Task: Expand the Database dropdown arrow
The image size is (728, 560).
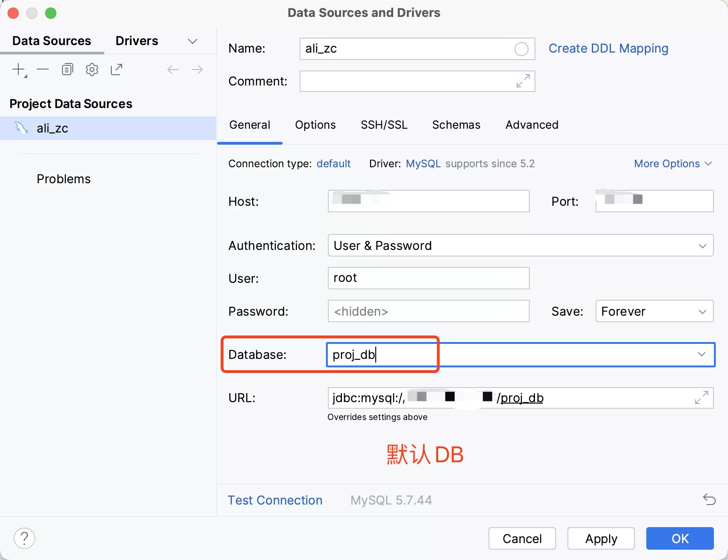Action: tap(702, 354)
